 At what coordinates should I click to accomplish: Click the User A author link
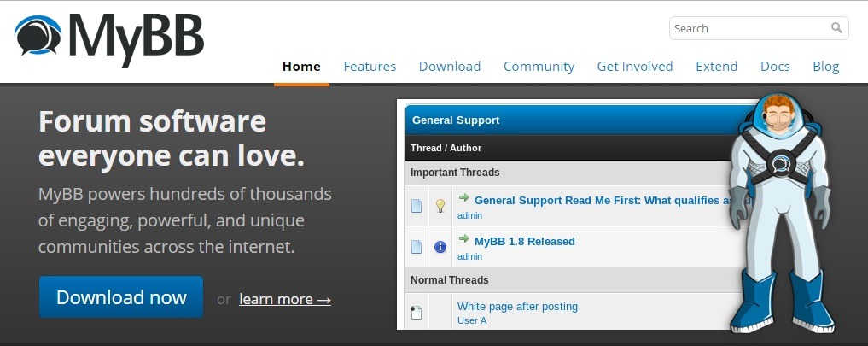click(x=472, y=320)
